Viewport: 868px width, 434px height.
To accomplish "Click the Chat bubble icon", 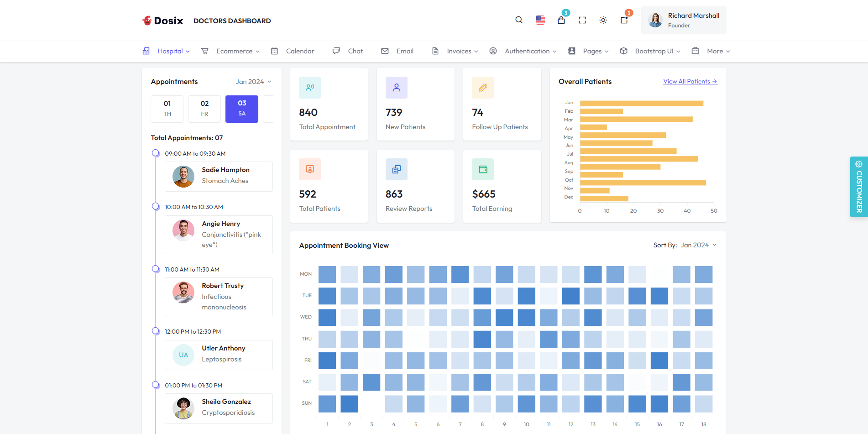I will tap(336, 51).
